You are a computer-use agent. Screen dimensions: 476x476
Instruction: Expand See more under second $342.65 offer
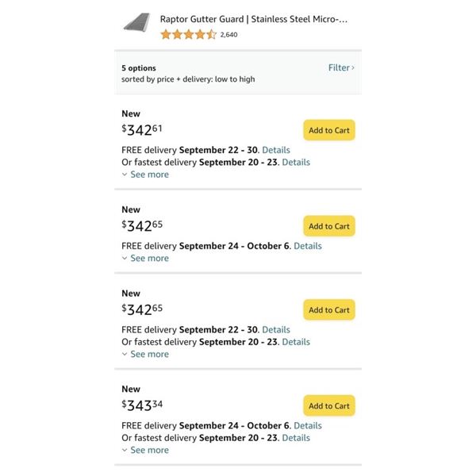click(149, 355)
